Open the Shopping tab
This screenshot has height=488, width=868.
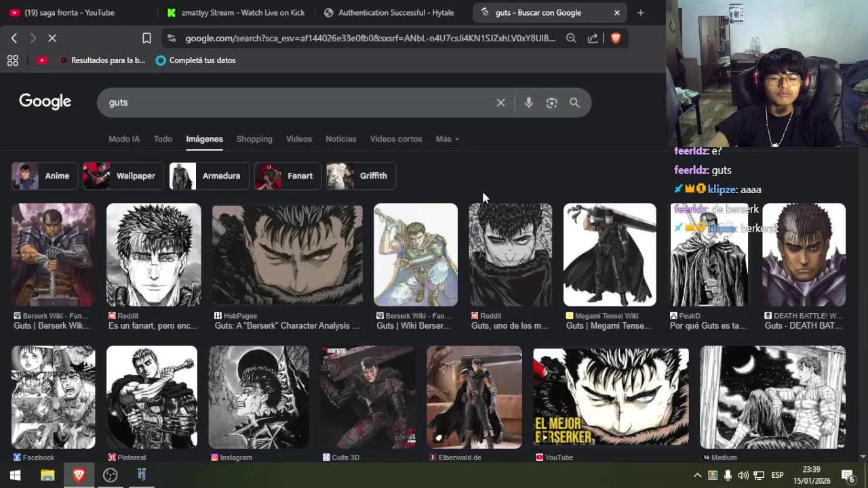tap(254, 139)
